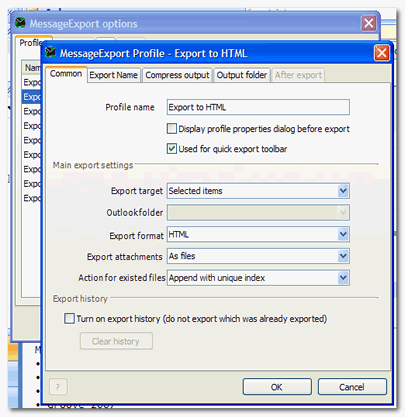Viewport: 405px width, 417px height.
Task: Enable Display profile properties dialog before export
Action: [172, 129]
